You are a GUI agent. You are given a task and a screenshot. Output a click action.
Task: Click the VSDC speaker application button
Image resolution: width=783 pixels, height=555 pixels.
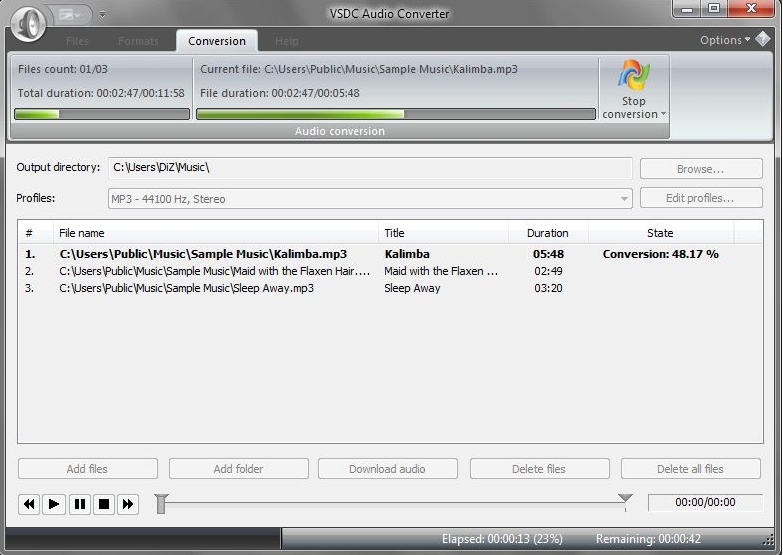[x=30, y=24]
